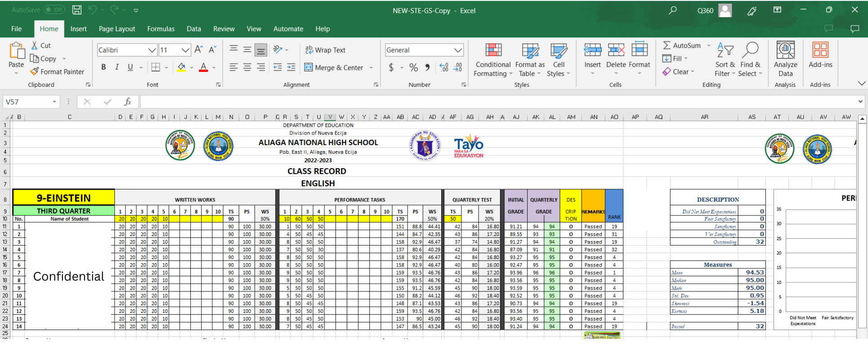Switch to the Review tab
Screen dimensions: 868x344
coord(224,29)
